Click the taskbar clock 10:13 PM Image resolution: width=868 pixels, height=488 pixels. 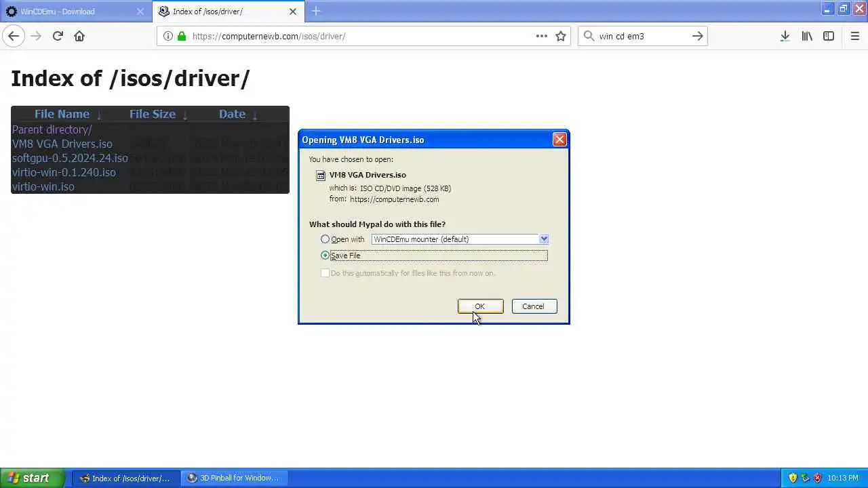(843, 478)
